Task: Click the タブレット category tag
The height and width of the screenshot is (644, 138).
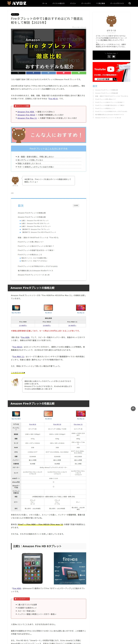Action: [x=15, y=14]
